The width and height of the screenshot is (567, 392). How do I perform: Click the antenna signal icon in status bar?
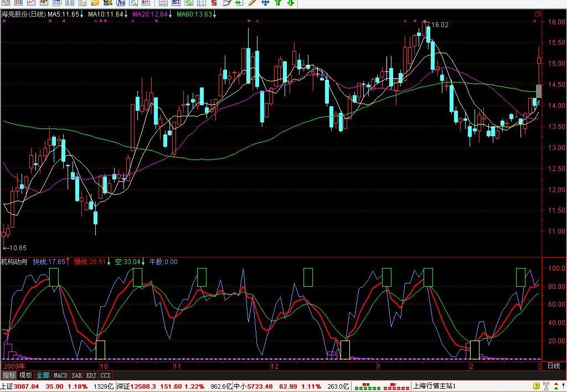tap(546, 386)
